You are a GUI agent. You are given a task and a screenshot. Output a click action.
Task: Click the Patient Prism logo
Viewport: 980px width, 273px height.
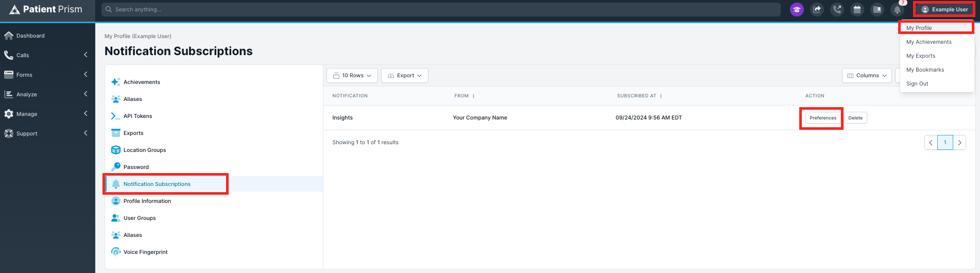coord(46,9)
